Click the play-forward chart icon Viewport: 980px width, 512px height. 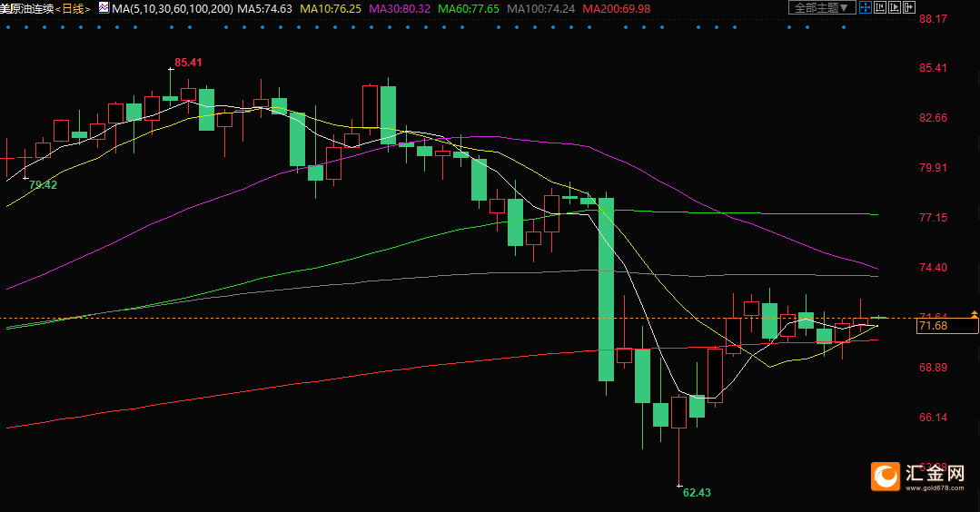click(895, 8)
